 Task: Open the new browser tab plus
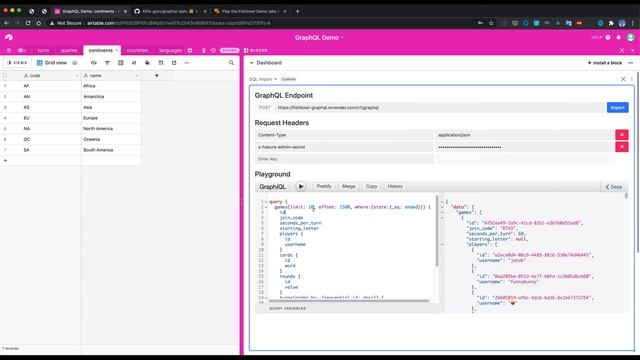coord(298,11)
